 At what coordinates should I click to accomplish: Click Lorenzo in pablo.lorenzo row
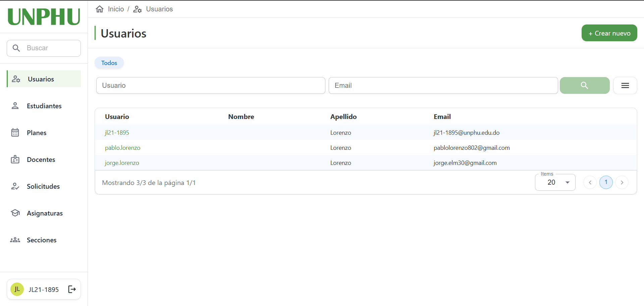[x=341, y=148]
